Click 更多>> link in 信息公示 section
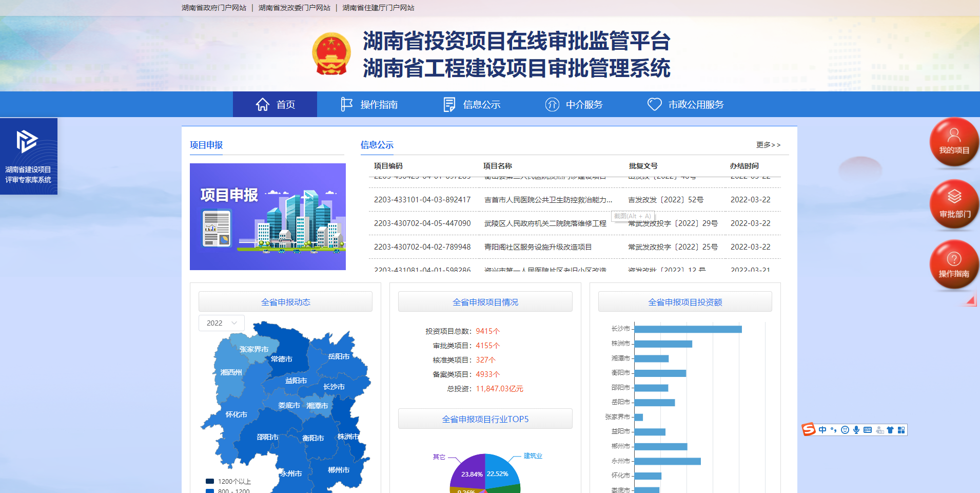980x493 pixels. click(768, 145)
